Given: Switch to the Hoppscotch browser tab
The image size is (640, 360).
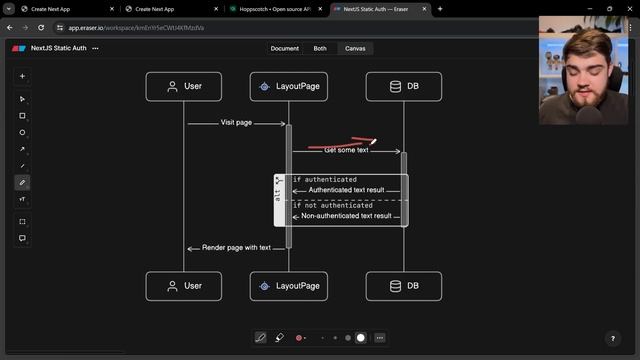Looking at the screenshot, I should tap(275, 9).
